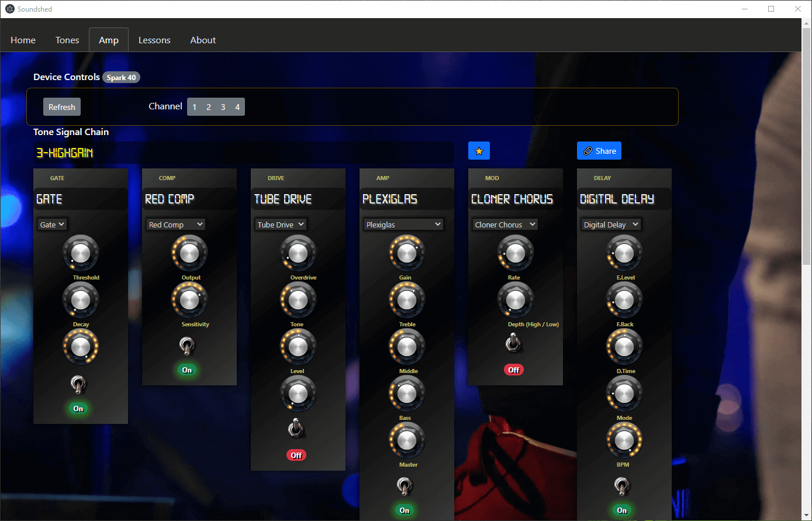Select channel 4
Screen dimensions: 812x521
(x=237, y=107)
